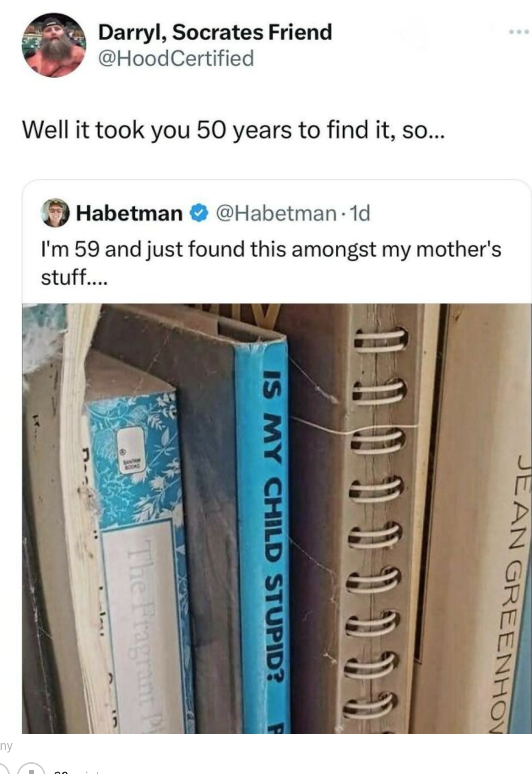Click the Darryl, Socrates Friend display name
The width and height of the screenshot is (532, 774).
pyautogui.click(x=215, y=32)
